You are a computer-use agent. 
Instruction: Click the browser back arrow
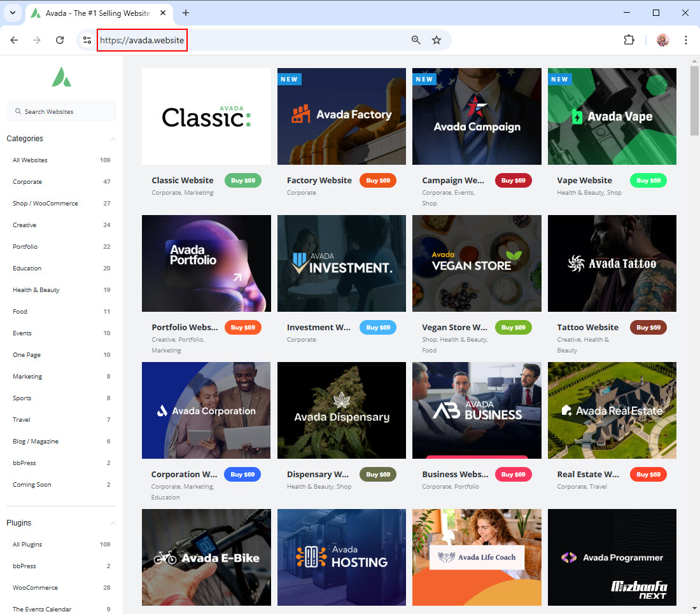[14, 40]
